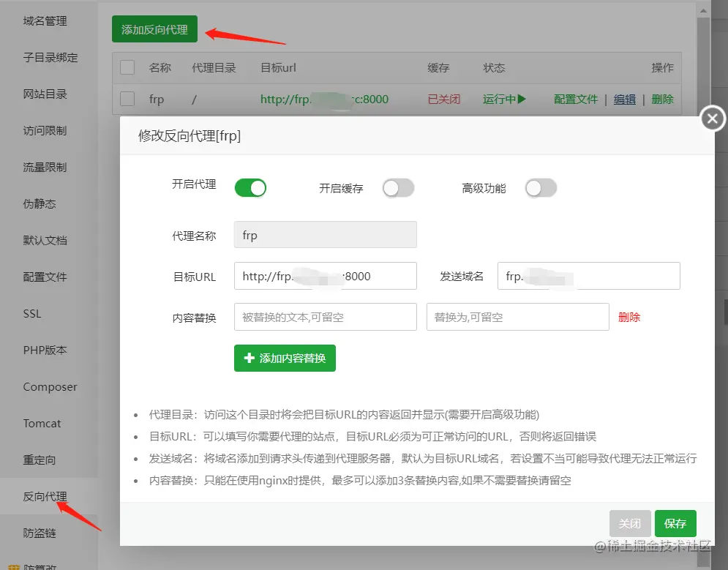
Task: Focus the 目标URL input field
Action: click(326, 276)
